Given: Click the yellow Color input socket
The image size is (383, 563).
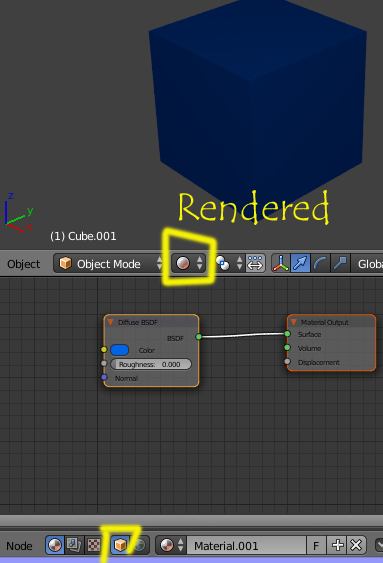Looking at the screenshot, I should [104, 349].
